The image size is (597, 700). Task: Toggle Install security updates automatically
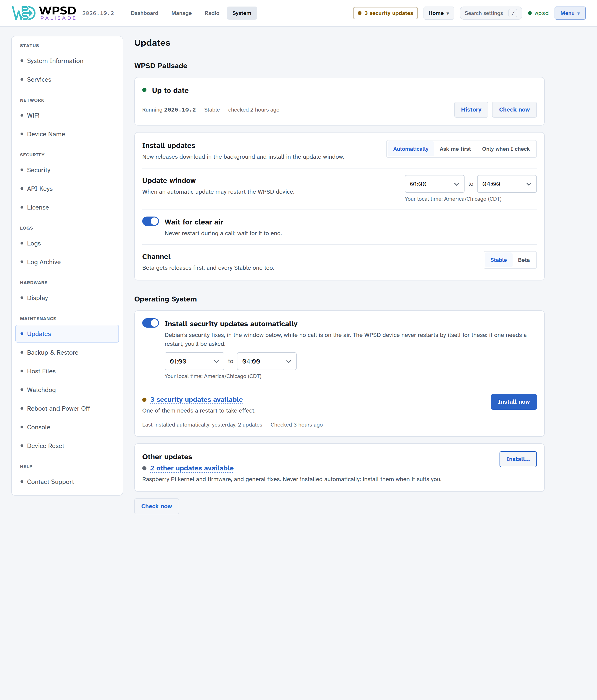point(151,323)
